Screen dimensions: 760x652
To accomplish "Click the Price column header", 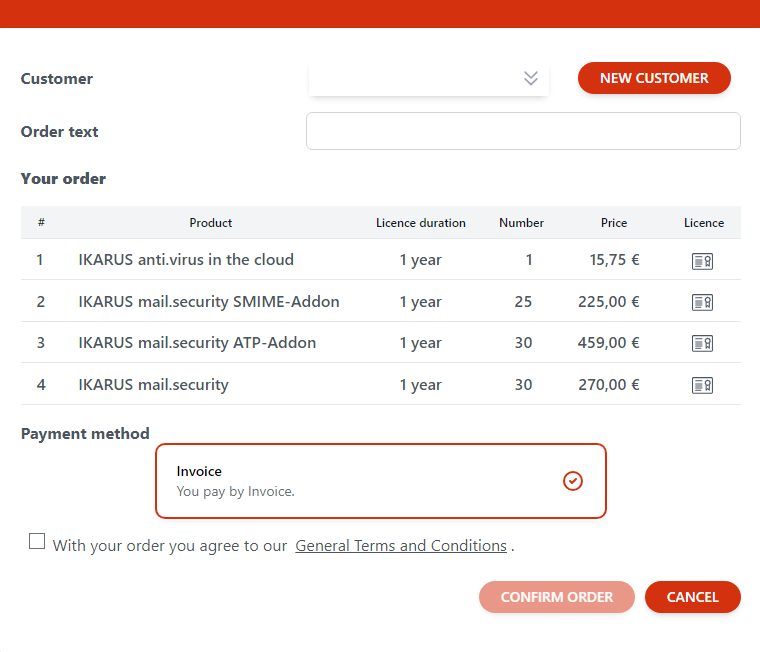I will click(614, 223).
